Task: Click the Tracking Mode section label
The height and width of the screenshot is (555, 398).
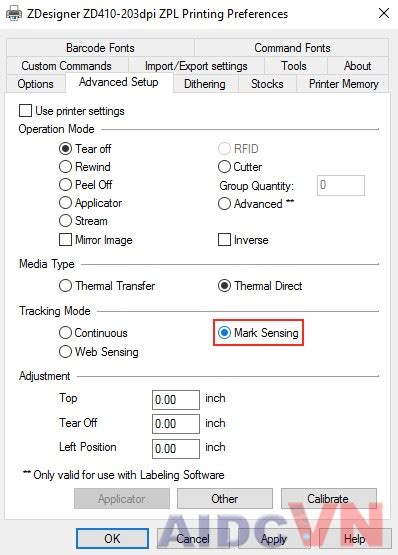Action: [x=55, y=311]
